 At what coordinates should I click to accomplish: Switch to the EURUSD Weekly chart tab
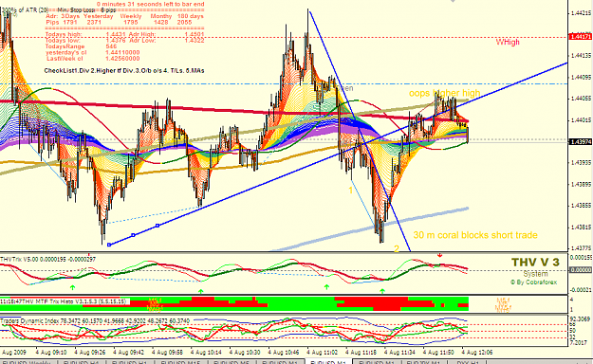(x=27, y=362)
